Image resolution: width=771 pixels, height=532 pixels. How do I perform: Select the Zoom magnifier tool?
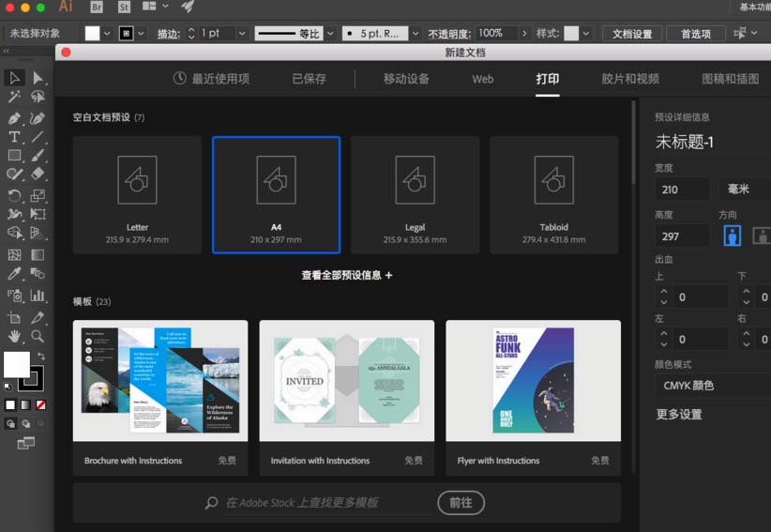[38, 336]
